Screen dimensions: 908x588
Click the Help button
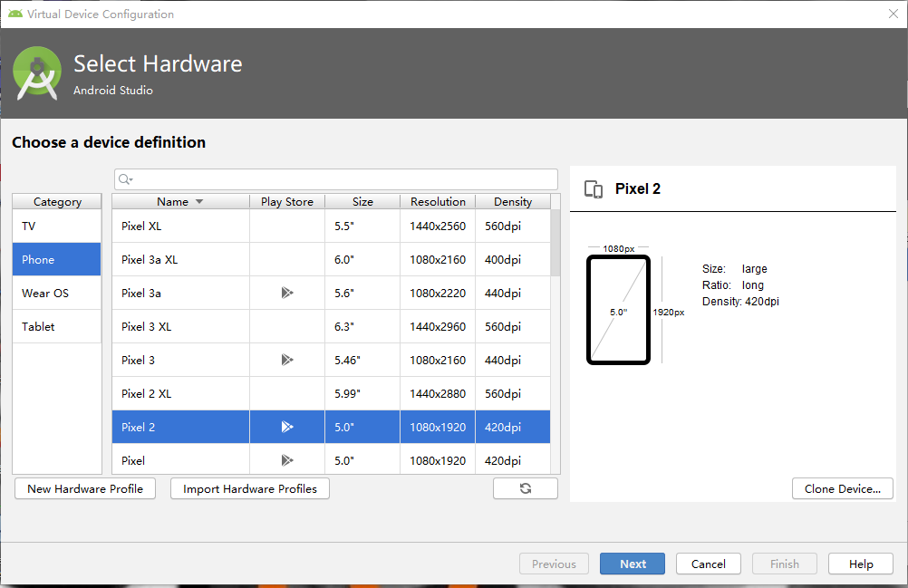[x=861, y=564]
